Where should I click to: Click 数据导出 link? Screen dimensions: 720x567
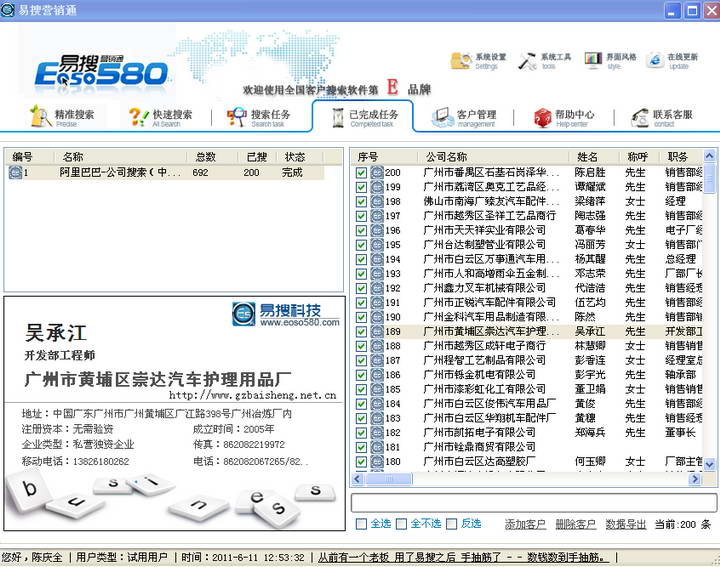(625, 524)
